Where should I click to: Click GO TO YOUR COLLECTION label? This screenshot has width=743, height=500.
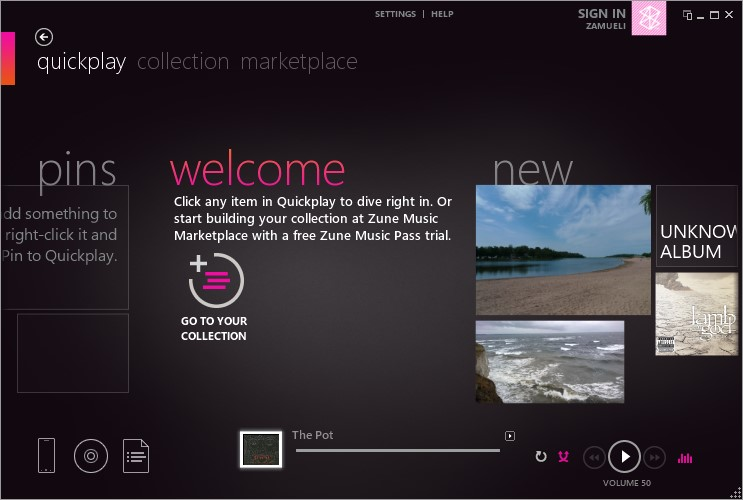point(214,328)
